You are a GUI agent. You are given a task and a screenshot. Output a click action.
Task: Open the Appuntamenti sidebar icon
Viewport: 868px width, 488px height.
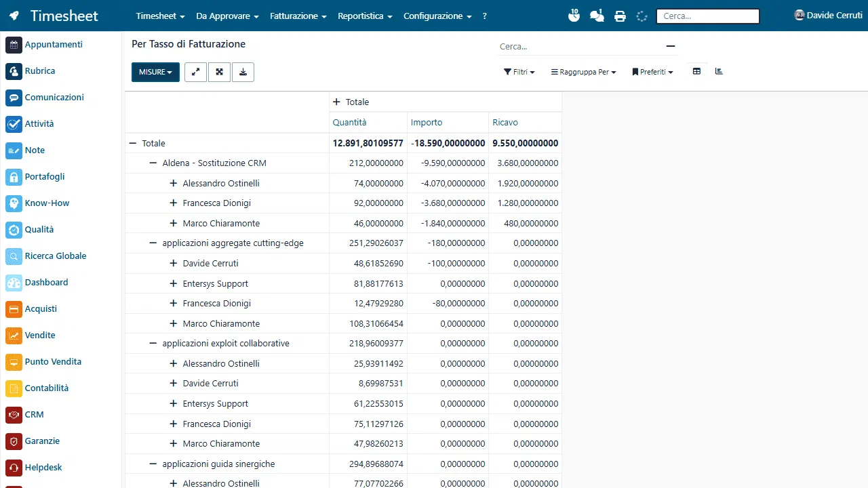14,45
